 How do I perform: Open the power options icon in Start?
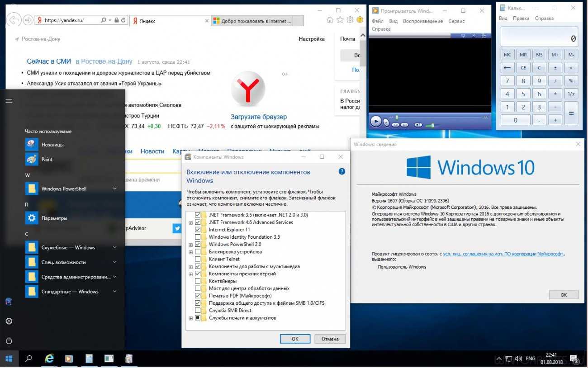(9, 341)
